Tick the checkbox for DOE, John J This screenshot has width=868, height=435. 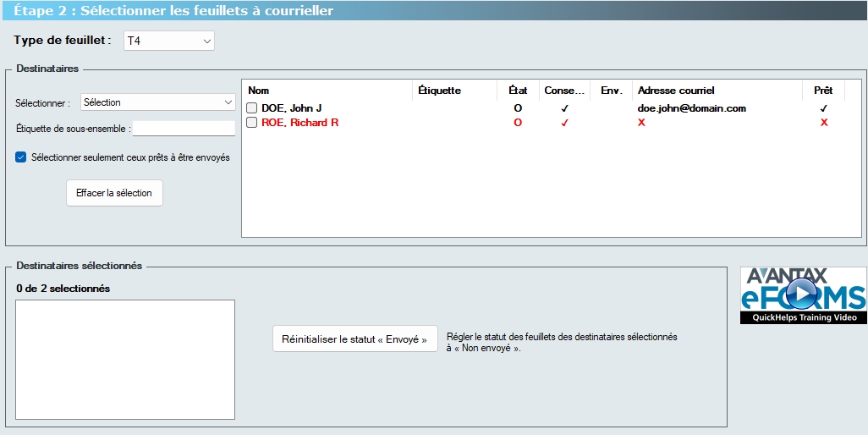[x=252, y=108]
